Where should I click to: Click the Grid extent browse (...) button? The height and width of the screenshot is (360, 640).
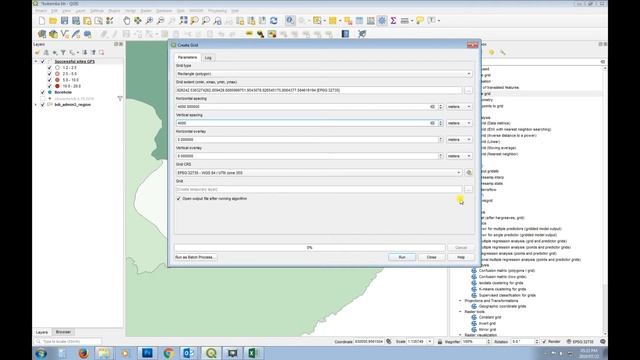click(468, 90)
